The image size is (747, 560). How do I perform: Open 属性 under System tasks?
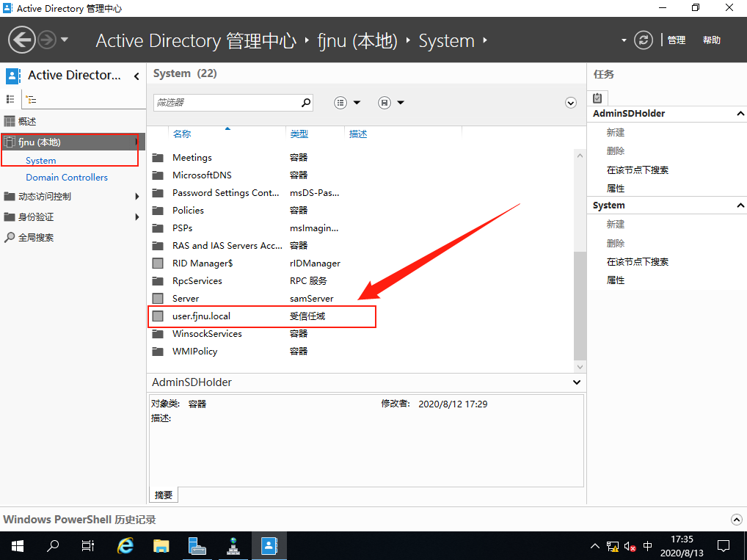click(615, 280)
